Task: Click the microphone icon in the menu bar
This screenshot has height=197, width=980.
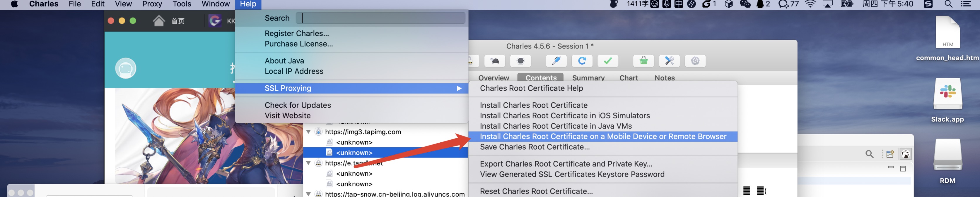Action: click(667, 4)
